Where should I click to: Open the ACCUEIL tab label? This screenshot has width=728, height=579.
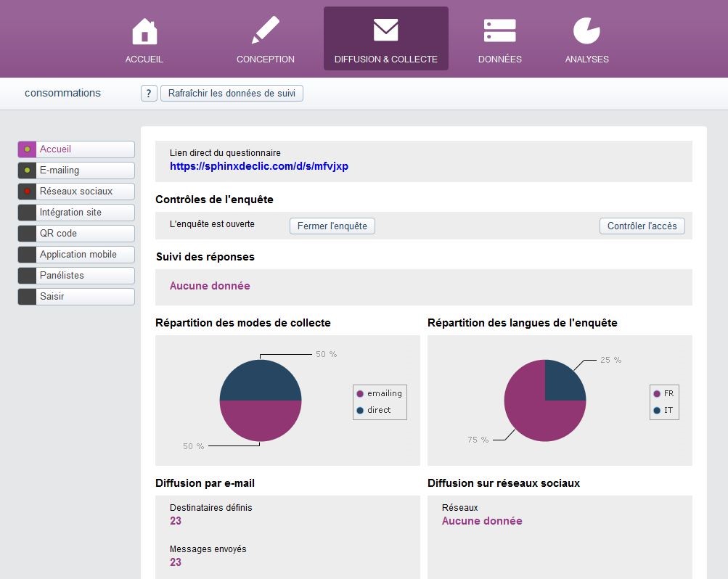point(144,59)
